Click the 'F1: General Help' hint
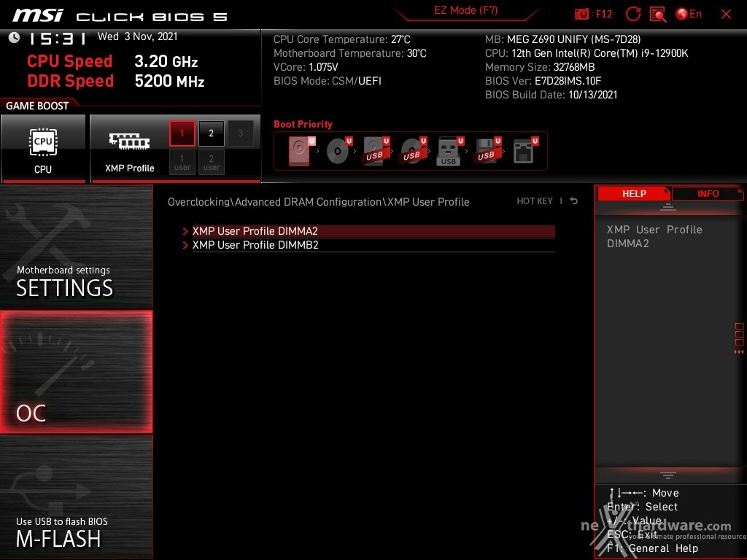This screenshot has height=560, width=747. coord(652,548)
